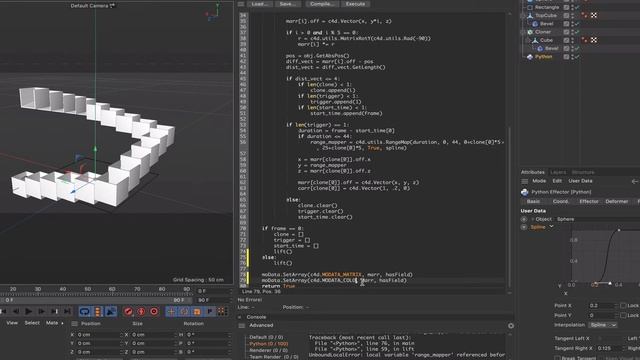
Task: Click the Cloner object icon
Action: [530, 32]
